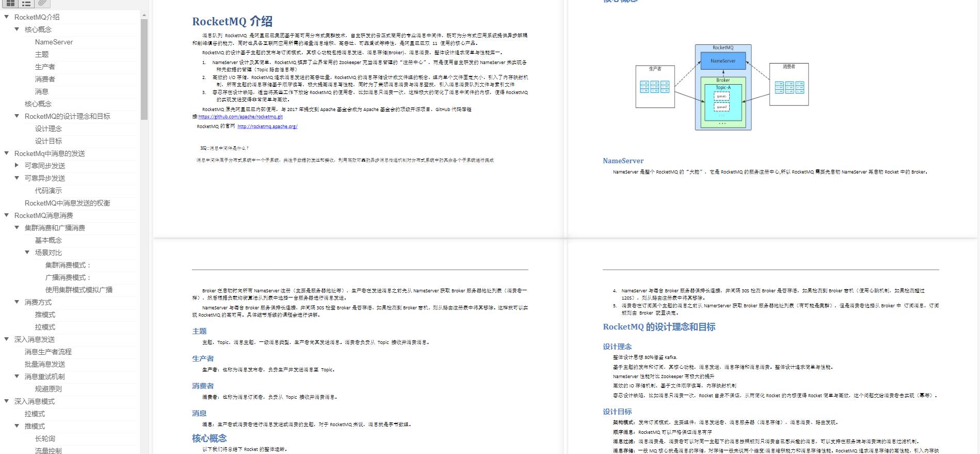Go to 消息 outline entry

(42, 91)
